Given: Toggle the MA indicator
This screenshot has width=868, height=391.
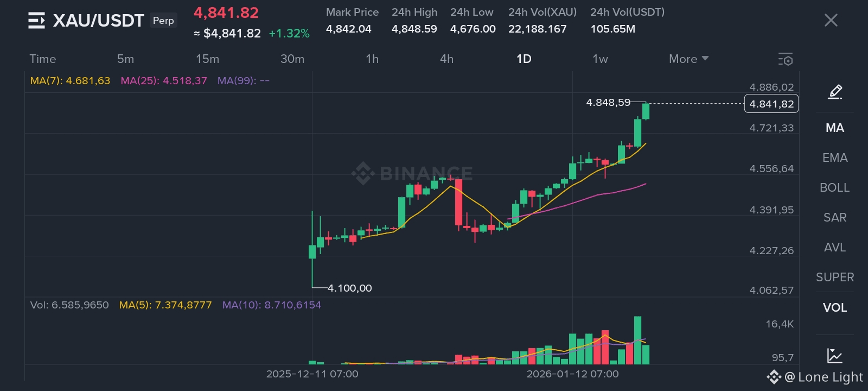Looking at the screenshot, I should 834,128.
